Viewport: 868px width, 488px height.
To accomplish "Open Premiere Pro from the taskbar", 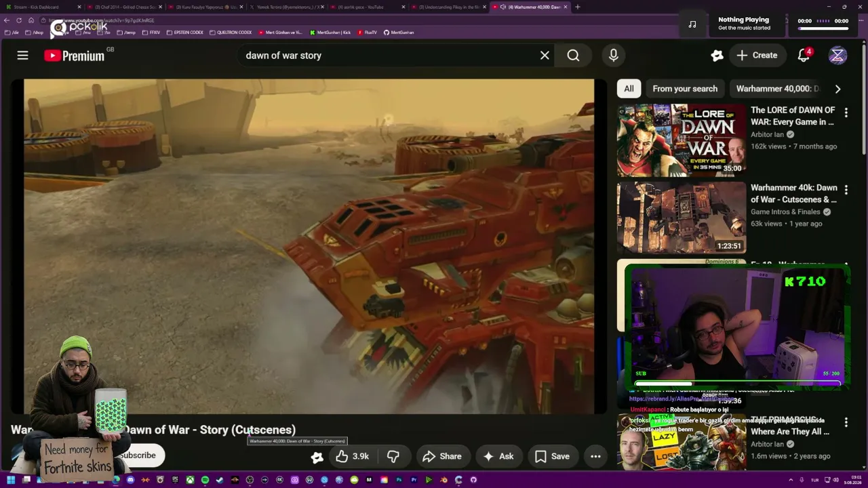I will (x=414, y=480).
